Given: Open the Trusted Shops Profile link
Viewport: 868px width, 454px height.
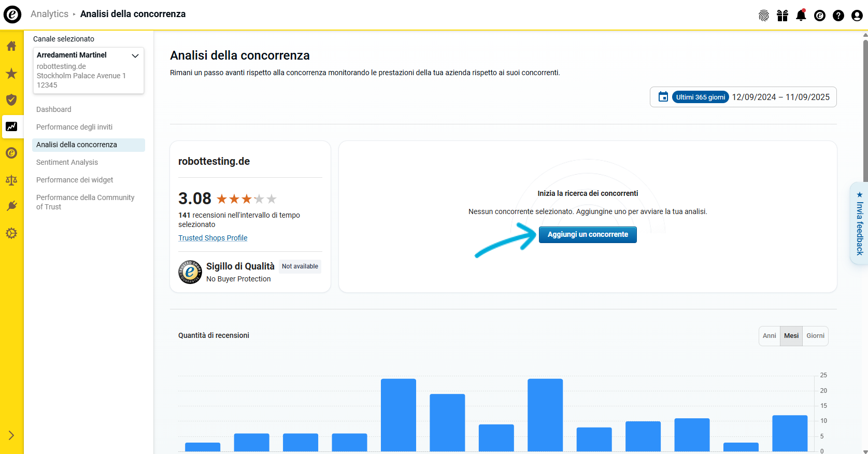Looking at the screenshot, I should pos(212,238).
